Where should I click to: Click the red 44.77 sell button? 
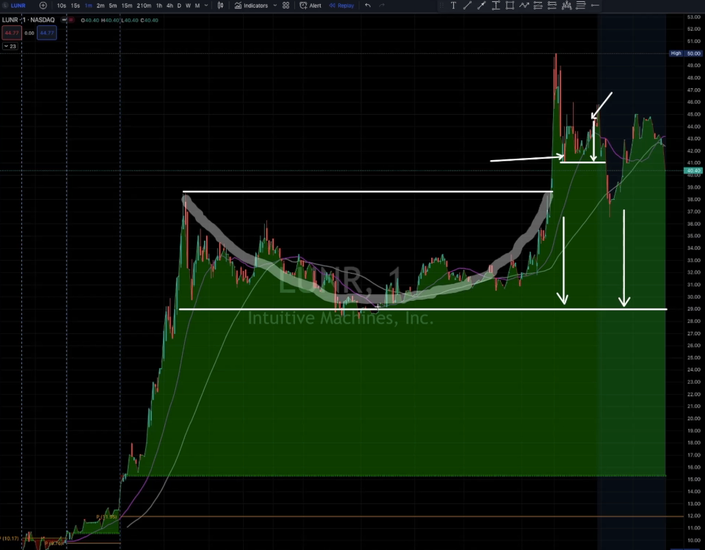[x=11, y=33]
